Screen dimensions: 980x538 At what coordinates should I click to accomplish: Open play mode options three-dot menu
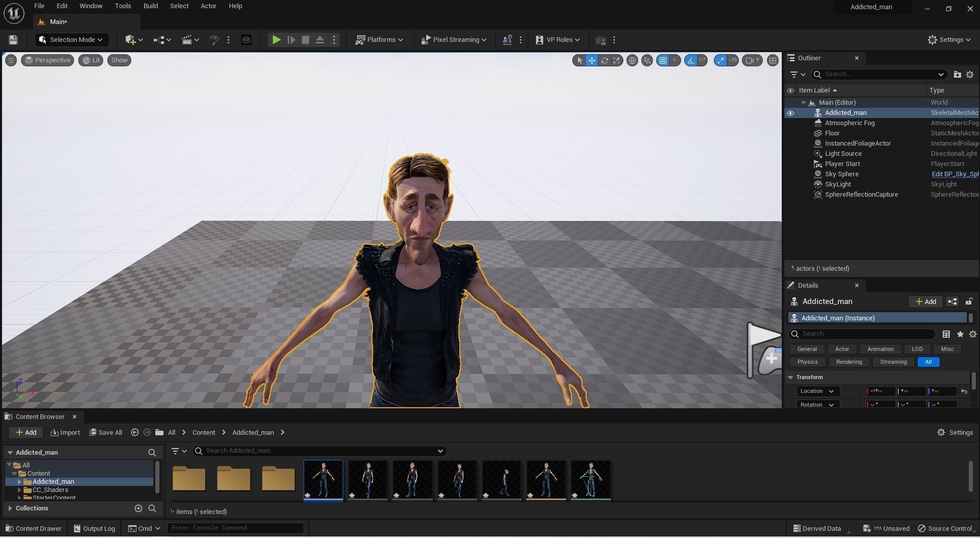334,40
